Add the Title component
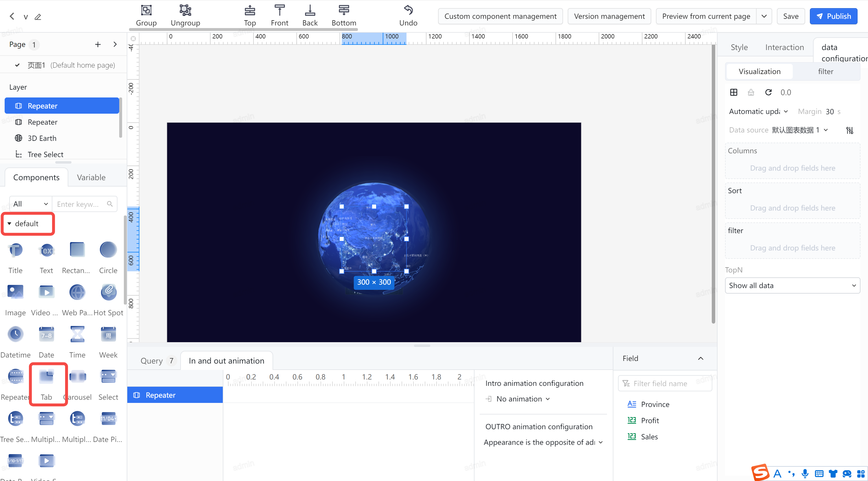 point(16,258)
